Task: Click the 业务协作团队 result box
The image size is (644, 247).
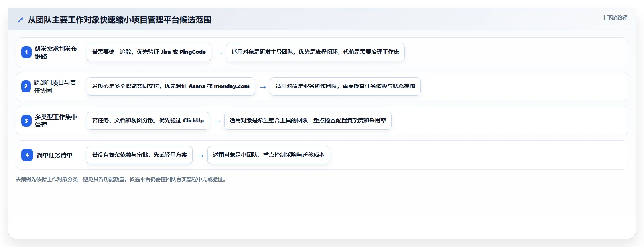Action: (x=345, y=86)
